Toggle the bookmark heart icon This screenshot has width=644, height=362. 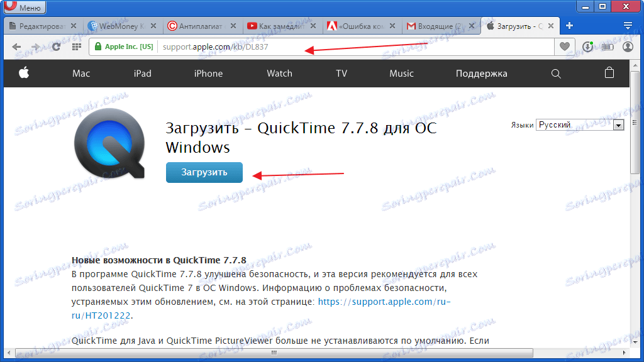tap(564, 47)
